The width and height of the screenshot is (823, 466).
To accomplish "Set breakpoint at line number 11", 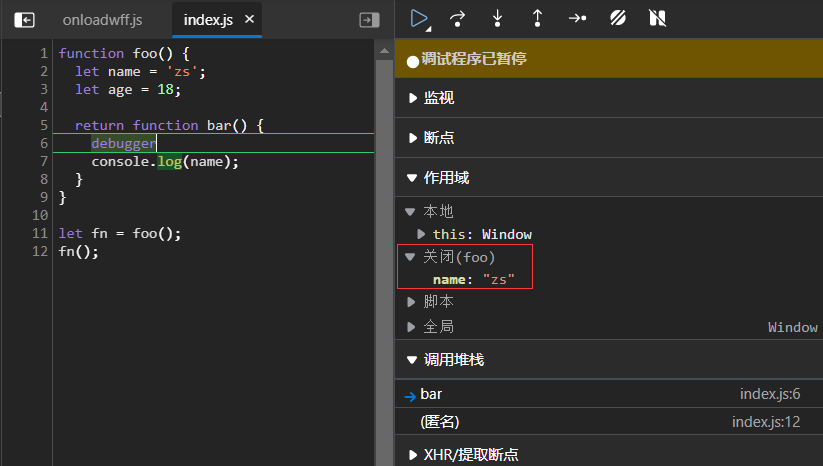I will [40, 233].
